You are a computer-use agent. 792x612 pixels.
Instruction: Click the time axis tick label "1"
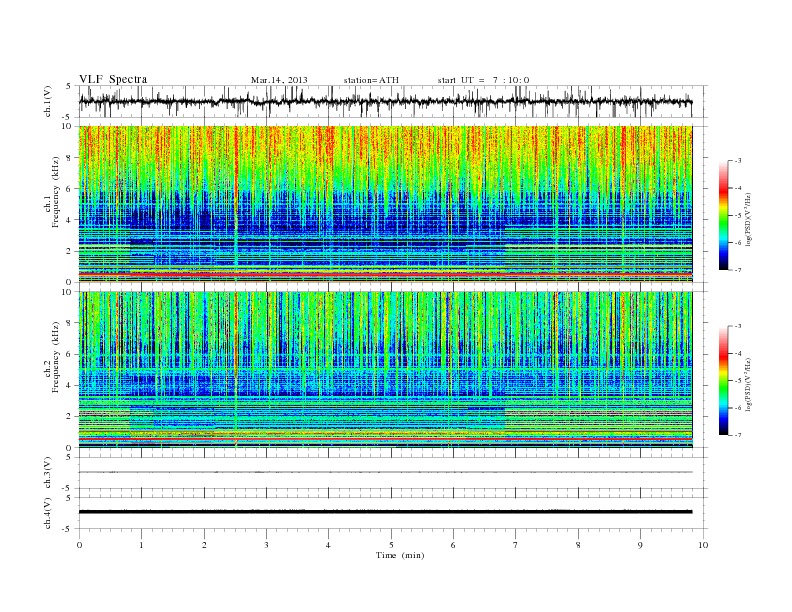tap(142, 545)
